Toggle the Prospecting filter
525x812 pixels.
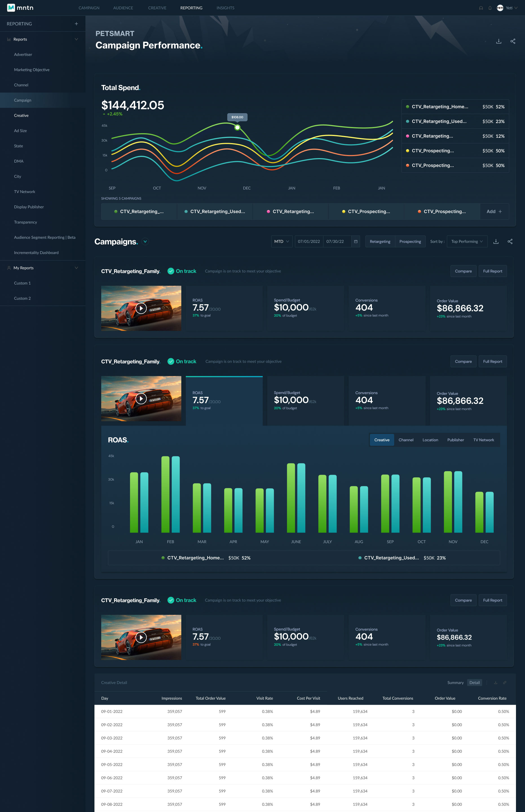410,242
